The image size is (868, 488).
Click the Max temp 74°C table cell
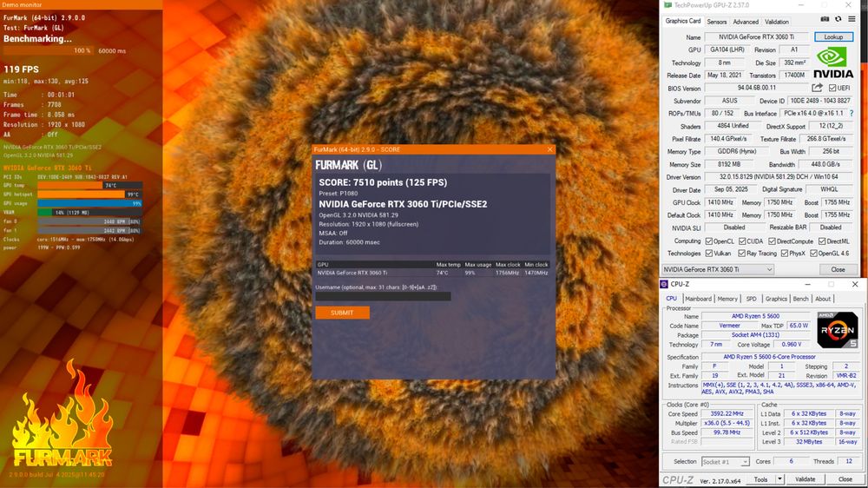[x=443, y=273]
